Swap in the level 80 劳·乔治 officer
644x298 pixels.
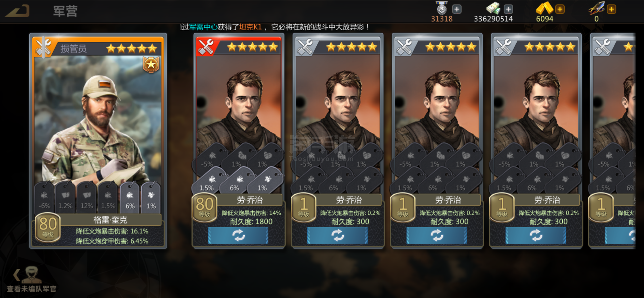tap(238, 236)
